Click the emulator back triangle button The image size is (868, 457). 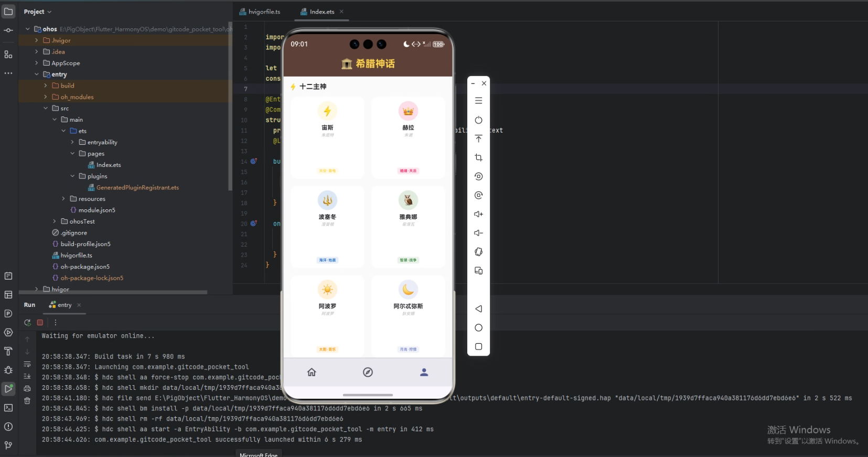coord(478,309)
